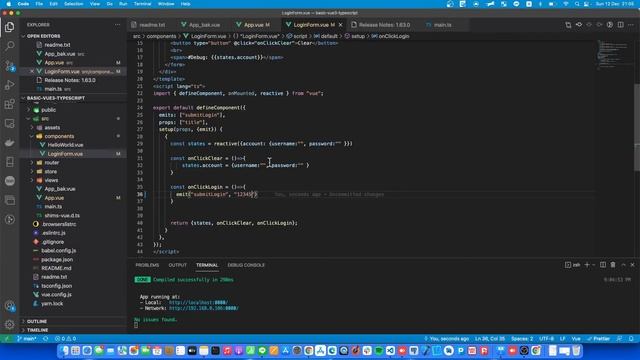This screenshot has height=360, width=640.
Task: Expand the Timeline section
Action: (38, 330)
